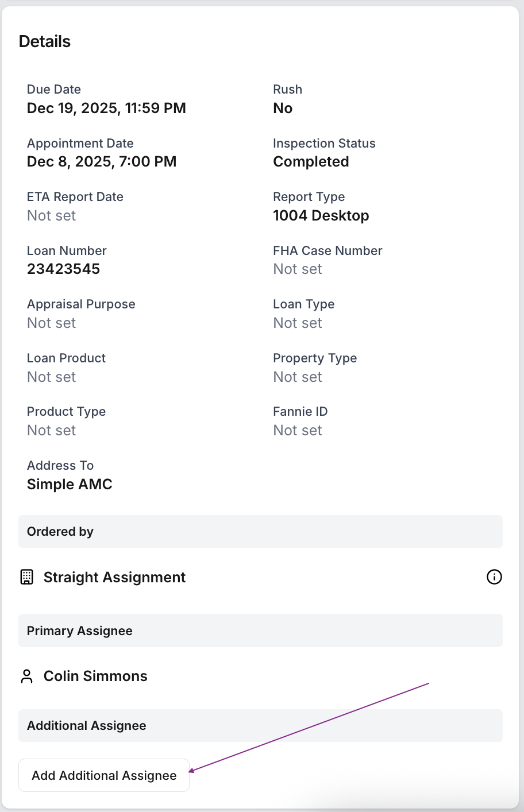The width and height of the screenshot is (524, 812).
Task: Click the Rush value No
Action: (x=283, y=108)
